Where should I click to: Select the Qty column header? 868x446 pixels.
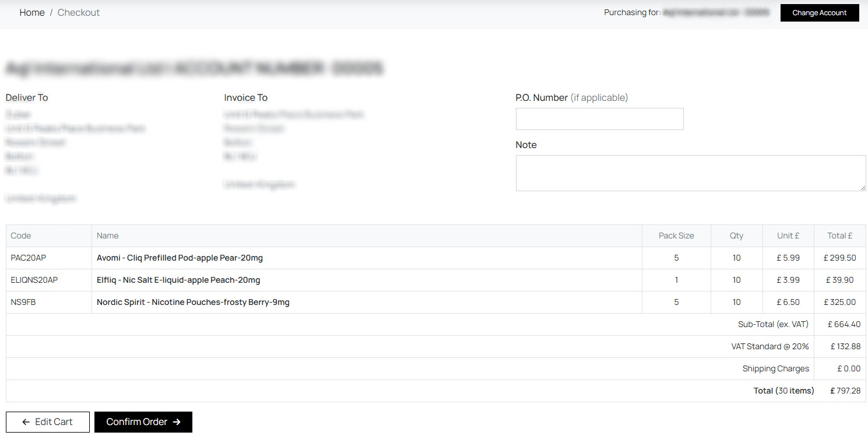[x=736, y=236]
